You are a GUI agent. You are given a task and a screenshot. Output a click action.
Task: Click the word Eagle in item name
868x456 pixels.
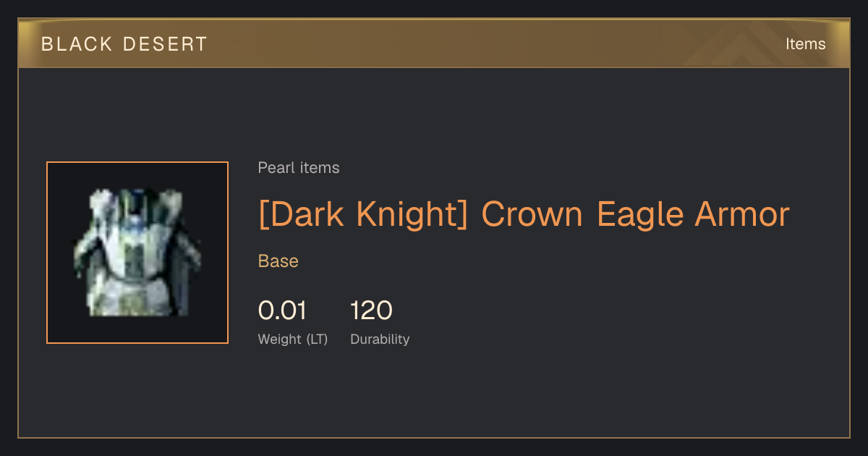pos(640,216)
